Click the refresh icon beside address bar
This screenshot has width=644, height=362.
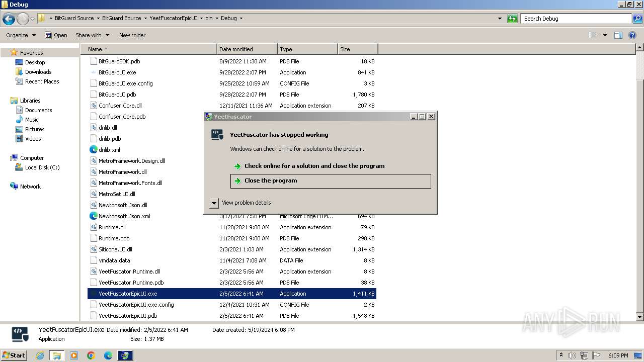coord(512,19)
